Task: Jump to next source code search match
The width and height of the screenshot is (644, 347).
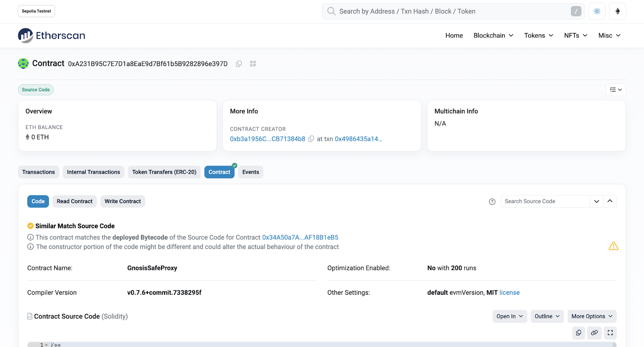Action: (597, 201)
